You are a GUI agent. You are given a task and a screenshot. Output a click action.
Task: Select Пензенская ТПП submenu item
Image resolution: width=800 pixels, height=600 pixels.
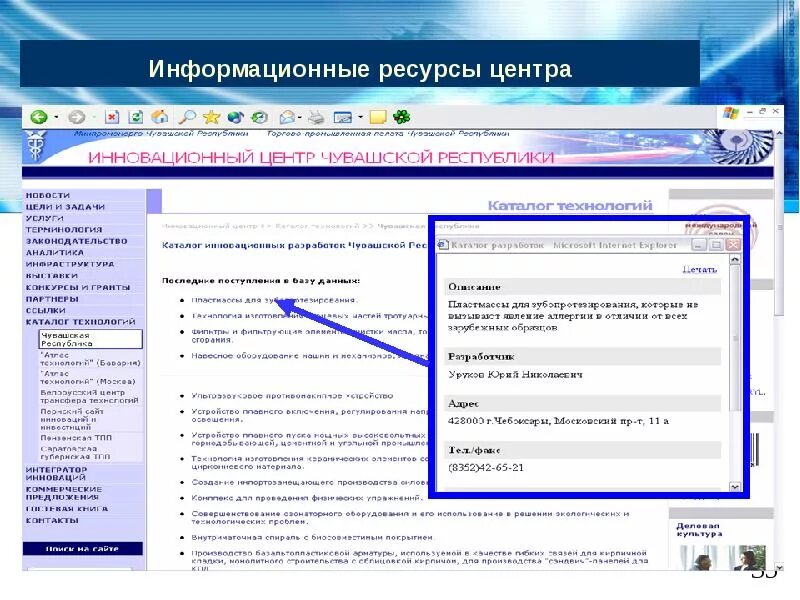pyautogui.click(x=76, y=438)
